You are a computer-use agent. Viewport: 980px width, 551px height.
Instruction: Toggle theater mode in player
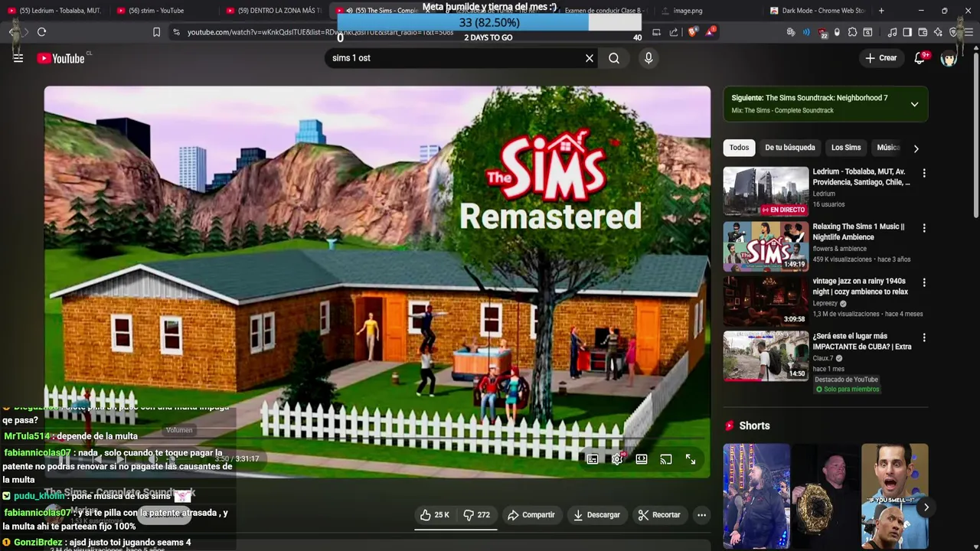[642, 459]
